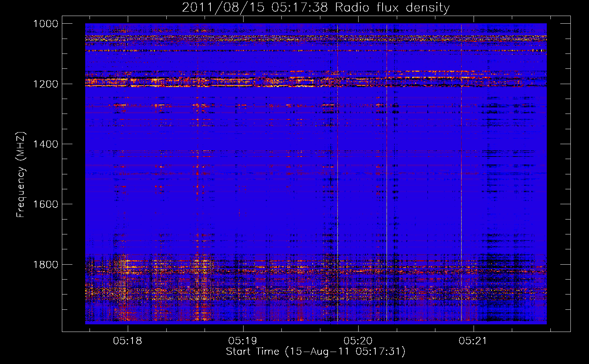Click the 05:18 time tick label
This screenshot has width=589, height=364.
127,341
